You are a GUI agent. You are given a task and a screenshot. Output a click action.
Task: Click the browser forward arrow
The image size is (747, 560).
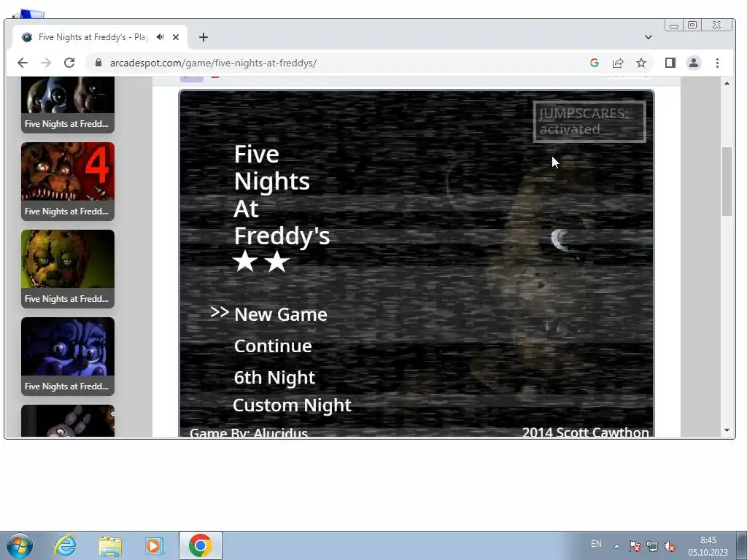46,63
